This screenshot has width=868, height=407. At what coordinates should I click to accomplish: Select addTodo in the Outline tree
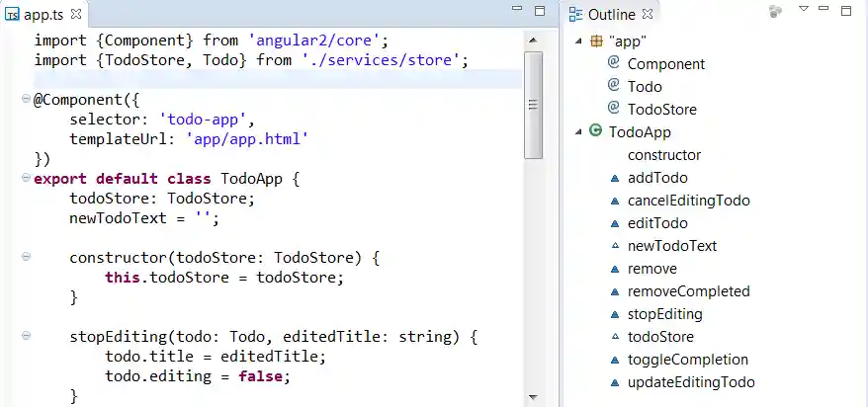[x=657, y=178]
